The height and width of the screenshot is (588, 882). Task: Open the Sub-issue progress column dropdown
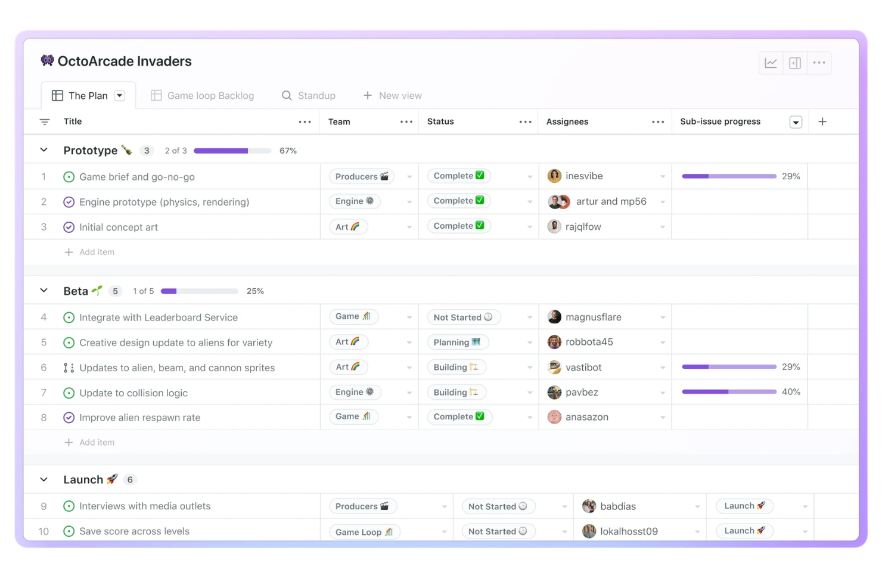[x=796, y=121]
